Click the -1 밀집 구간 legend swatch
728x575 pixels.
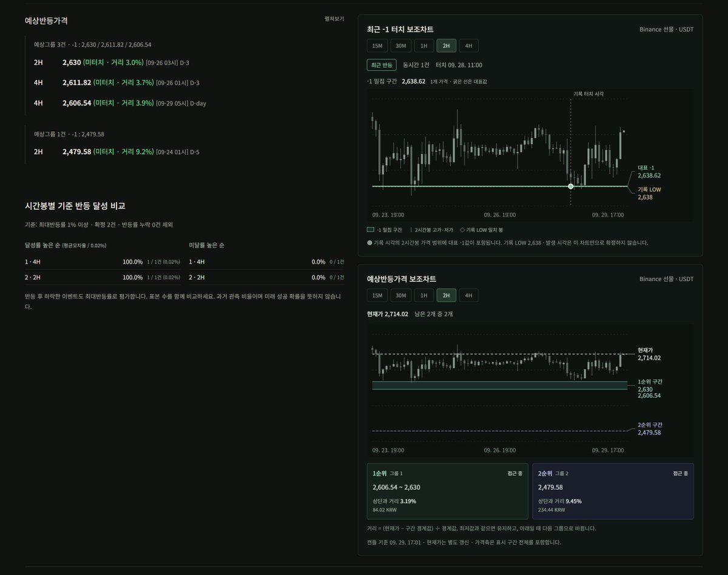click(371, 230)
